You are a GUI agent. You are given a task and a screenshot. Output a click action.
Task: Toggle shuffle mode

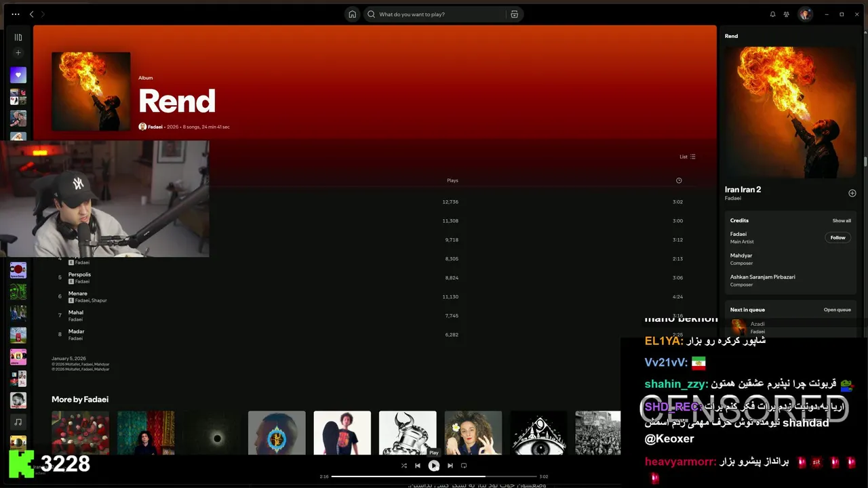[403, 466]
